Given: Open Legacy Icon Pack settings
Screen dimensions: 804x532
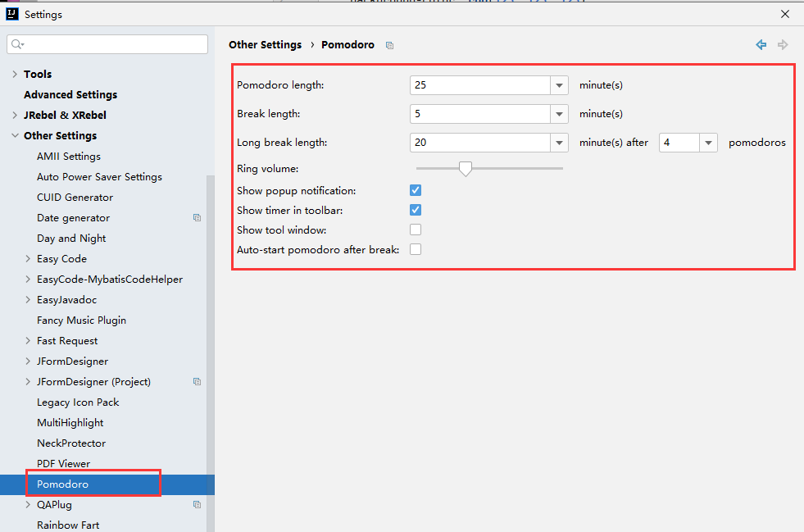Looking at the screenshot, I should (78, 402).
